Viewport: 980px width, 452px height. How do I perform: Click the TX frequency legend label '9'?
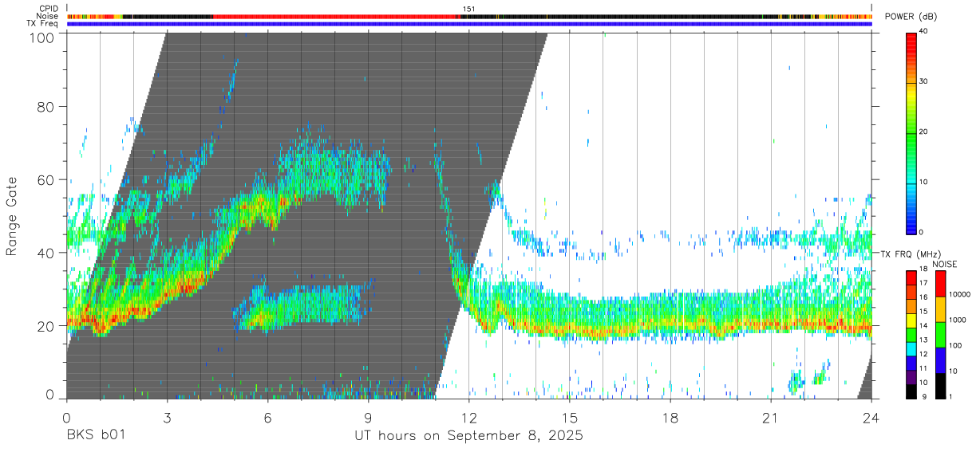pyautogui.click(x=924, y=397)
